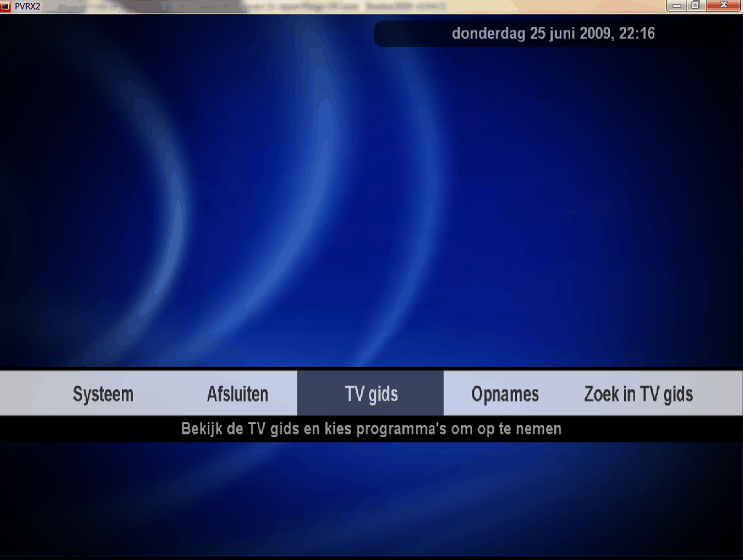Click the dark background area below the description bar
This screenshot has width=743, height=560.
pyautogui.click(x=370, y=501)
